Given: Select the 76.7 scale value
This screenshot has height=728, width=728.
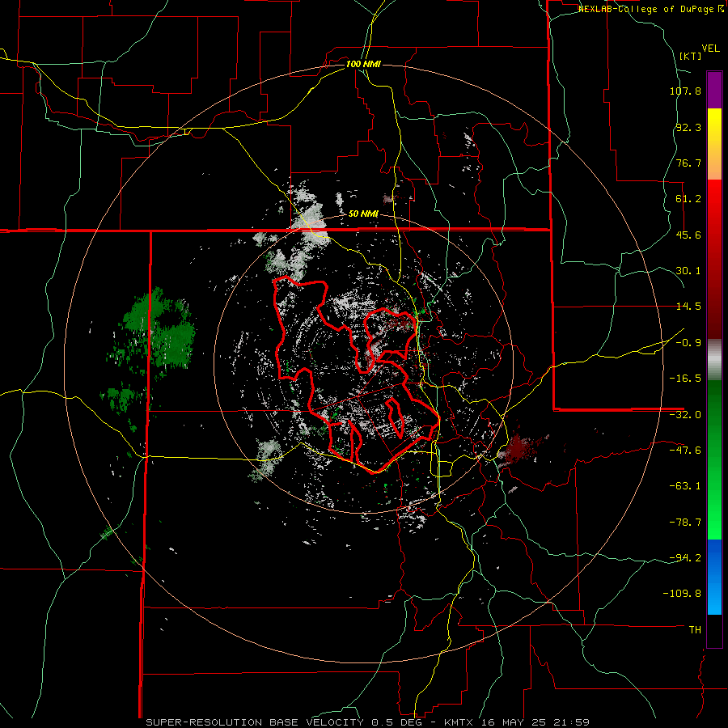Looking at the screenshot, I should tap(688, 163).
